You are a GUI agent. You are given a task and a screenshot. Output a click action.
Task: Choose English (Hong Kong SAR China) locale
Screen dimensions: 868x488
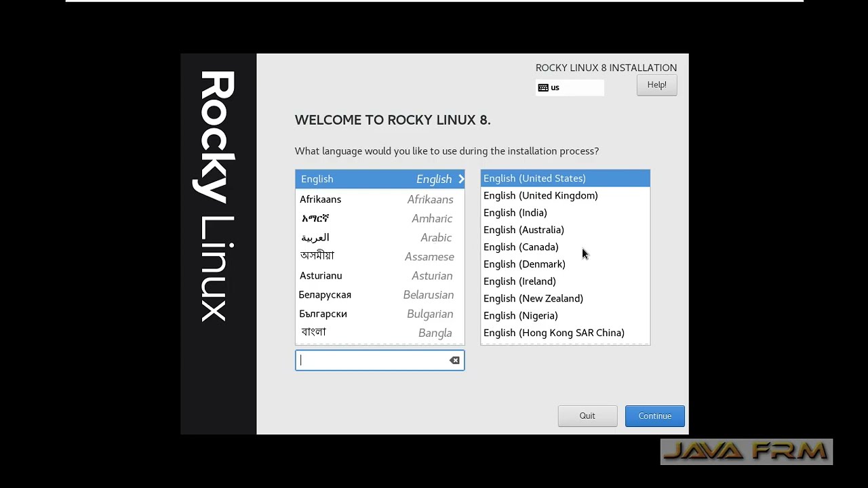[x=565, y=333]
